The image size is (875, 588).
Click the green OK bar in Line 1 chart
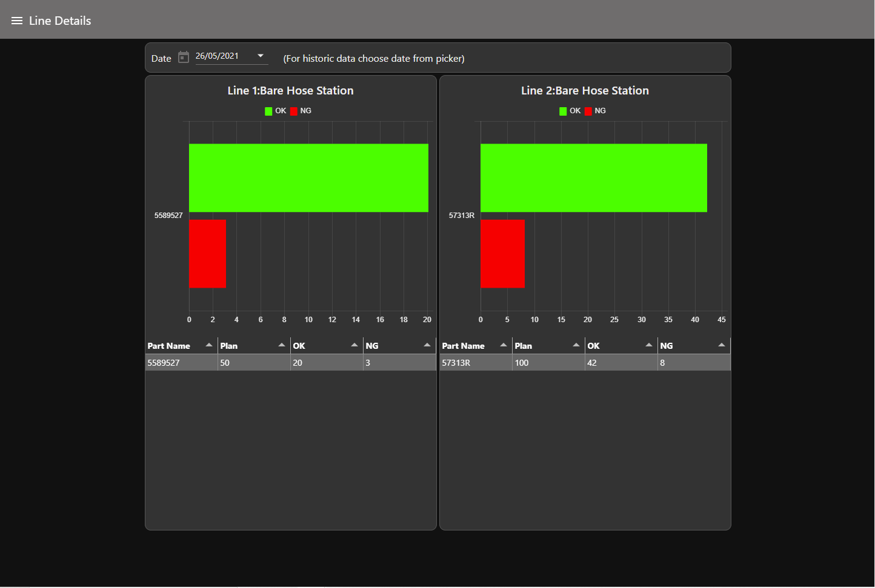tap(308, 178)
